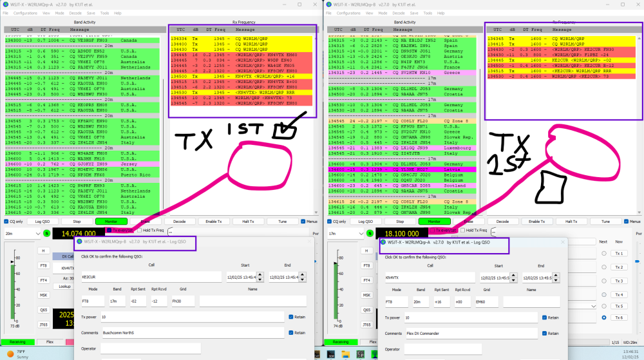Click Log QSO button in left window
The height and width of the screenshot is (360, 644).
[x=43, y=222]
